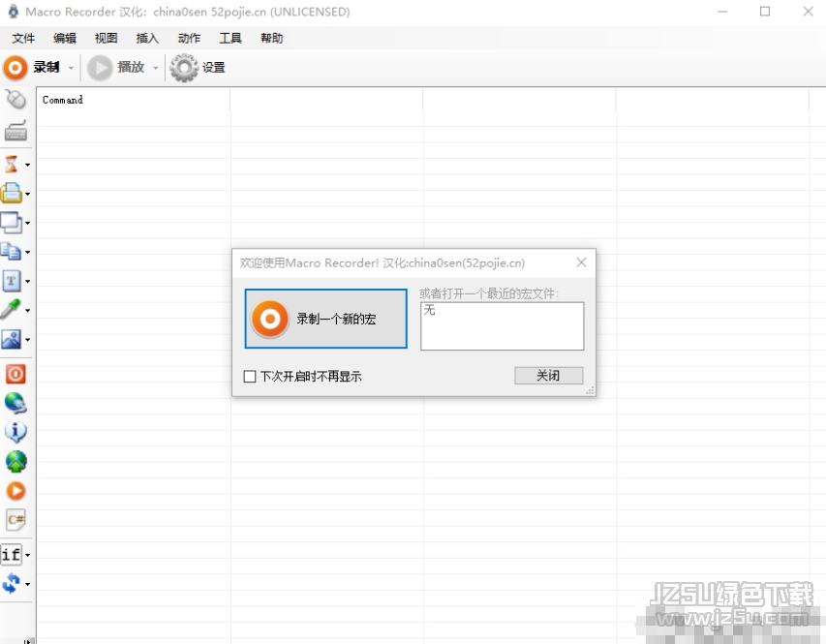The width and height of the screenshot is (826, 644).
Task: Expand the file documents dropdown arrow
Action: pos(27,252)
